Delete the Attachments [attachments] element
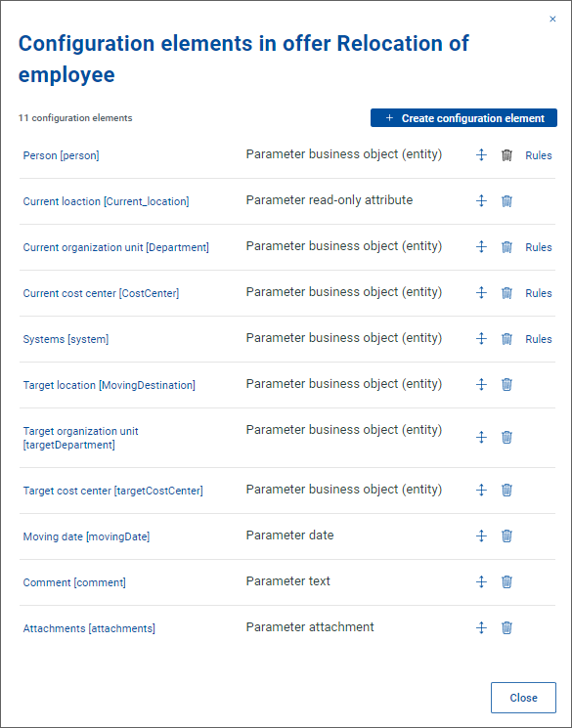572x728 pixels. click(x=506, y=628)
